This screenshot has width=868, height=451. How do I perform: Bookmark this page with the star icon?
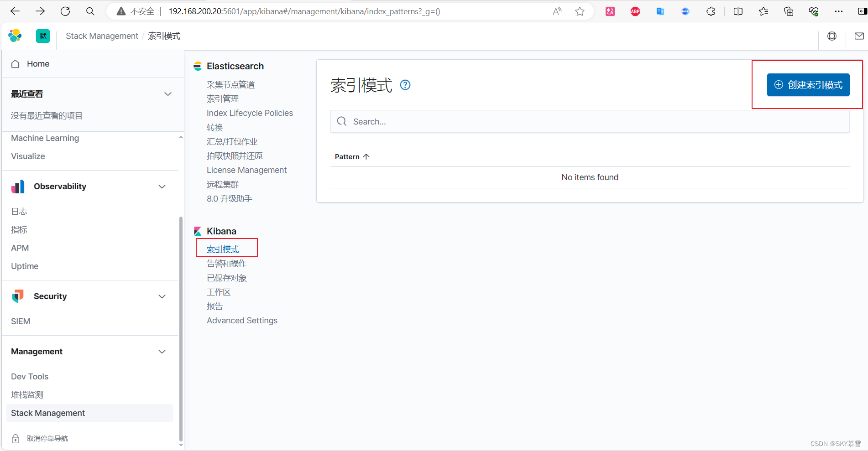(x=580, y=11)
